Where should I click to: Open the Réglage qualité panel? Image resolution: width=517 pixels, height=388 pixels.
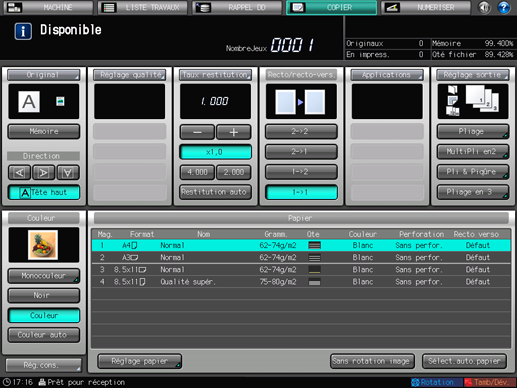click(130, 75)
